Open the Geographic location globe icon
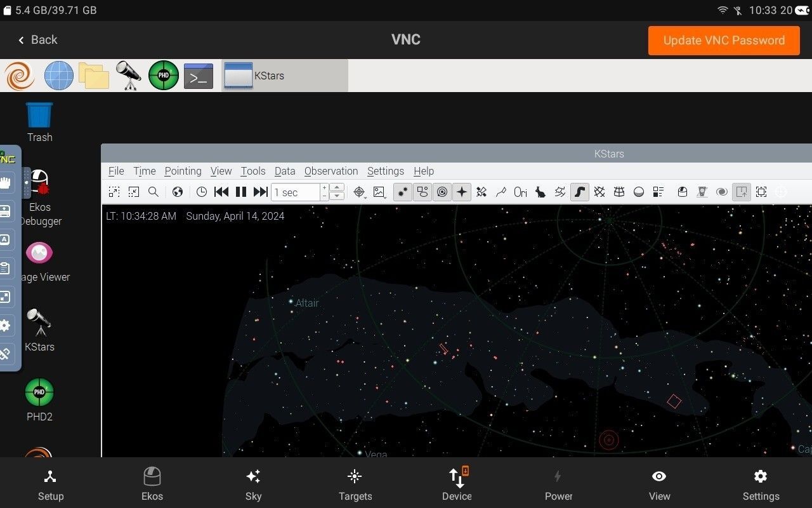The width and height of the screenshot is (812, 508). click(178, 192)
